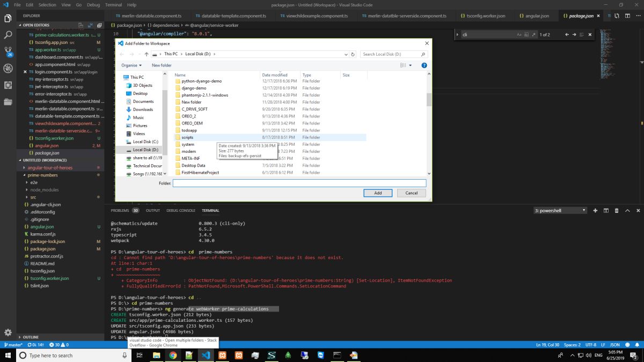
Task: Go to next find match arrow
Action: [x=574, y=34]
